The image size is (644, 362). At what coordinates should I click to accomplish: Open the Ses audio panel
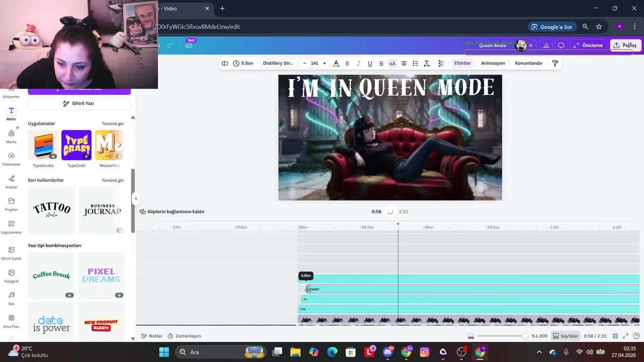(11, 299)
